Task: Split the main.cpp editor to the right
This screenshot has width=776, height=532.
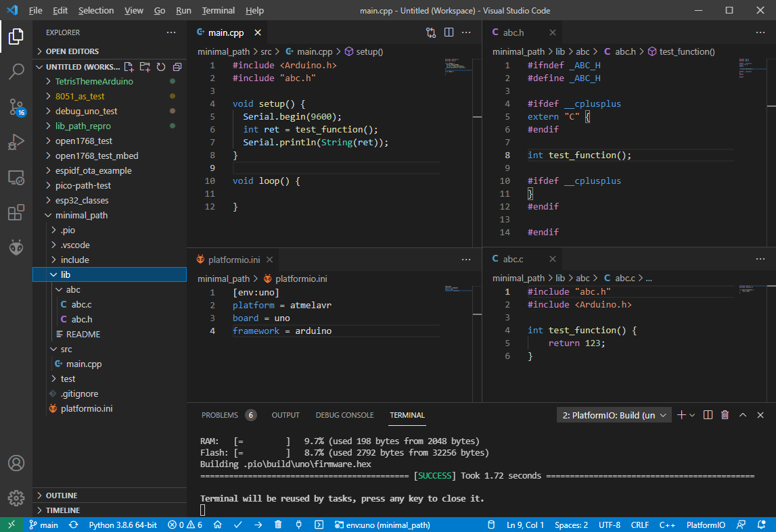Action: coord(449,32)
